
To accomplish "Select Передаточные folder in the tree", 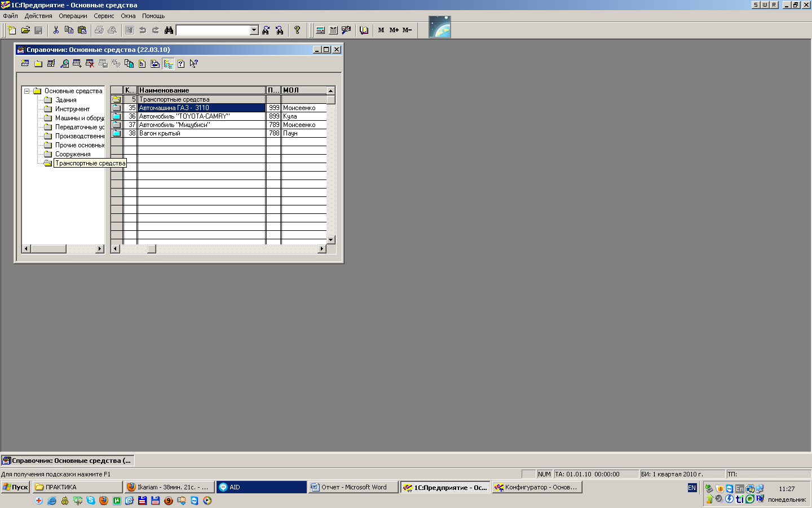I will 80,127.
